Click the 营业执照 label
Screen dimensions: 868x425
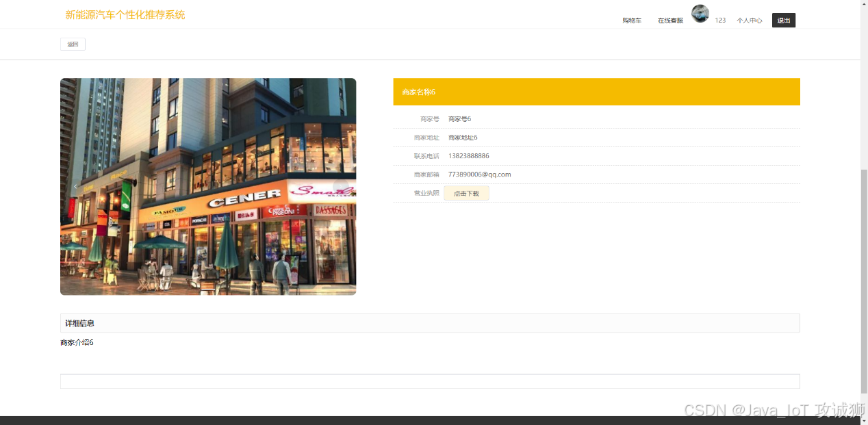click(x=426, y=193)
